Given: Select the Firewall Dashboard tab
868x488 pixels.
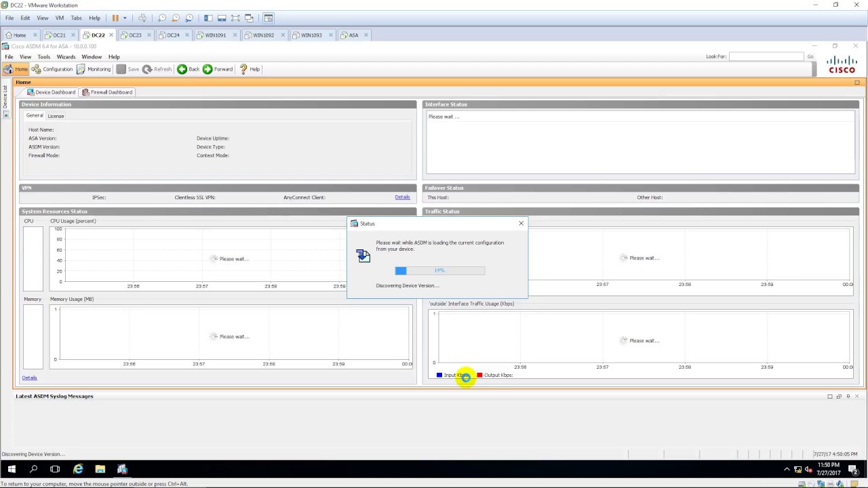Looking at the screenshot, I should tap(107, 92).
